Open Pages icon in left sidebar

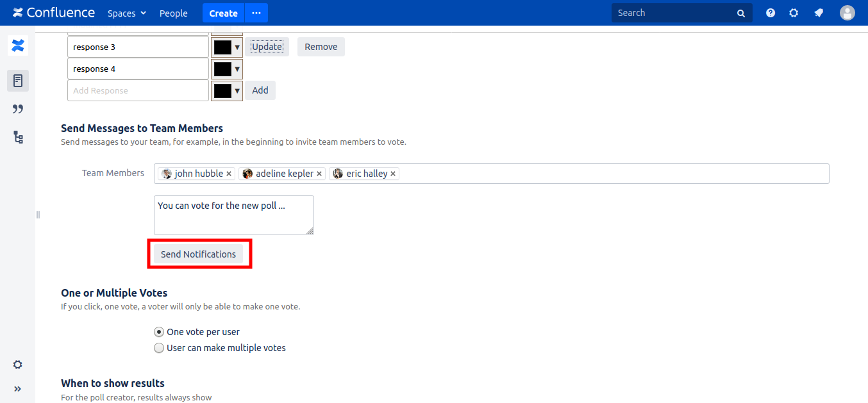point(18,81)
